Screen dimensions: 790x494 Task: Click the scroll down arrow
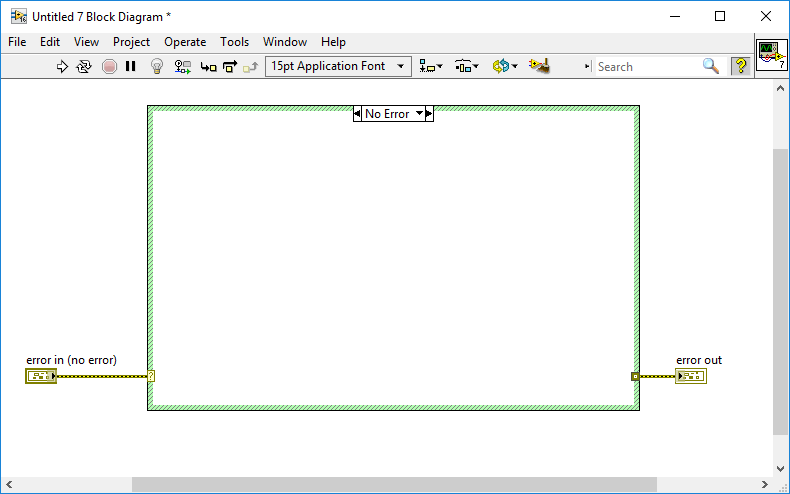click(780, 469)
